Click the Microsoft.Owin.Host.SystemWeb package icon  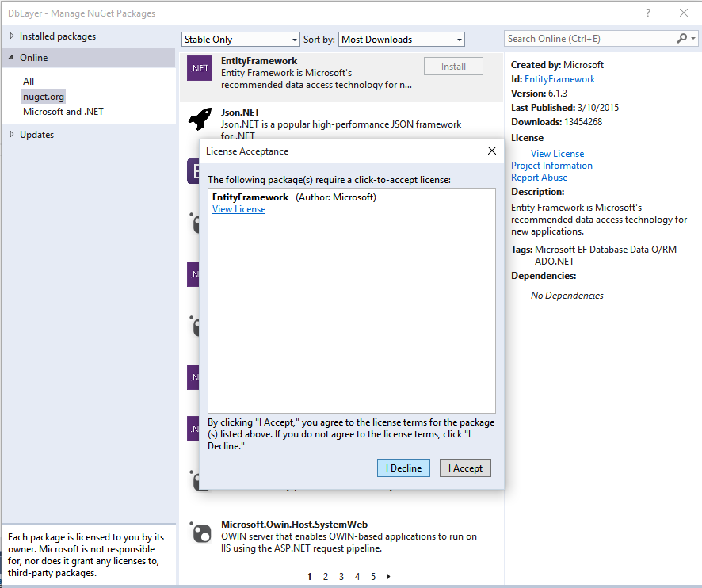(x=201, y=533)
